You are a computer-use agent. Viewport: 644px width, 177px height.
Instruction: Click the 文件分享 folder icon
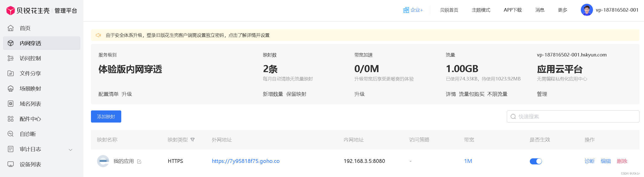pyautogui.click(x=11, y=73)
